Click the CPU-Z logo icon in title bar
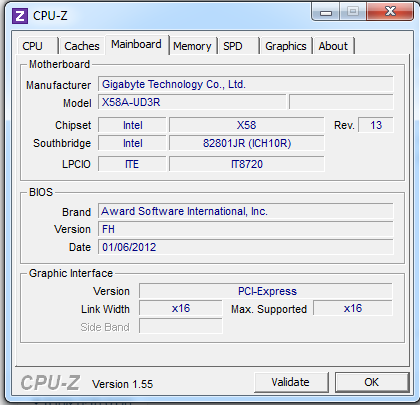Screen dimensions: 420x405 pos(20,16)
